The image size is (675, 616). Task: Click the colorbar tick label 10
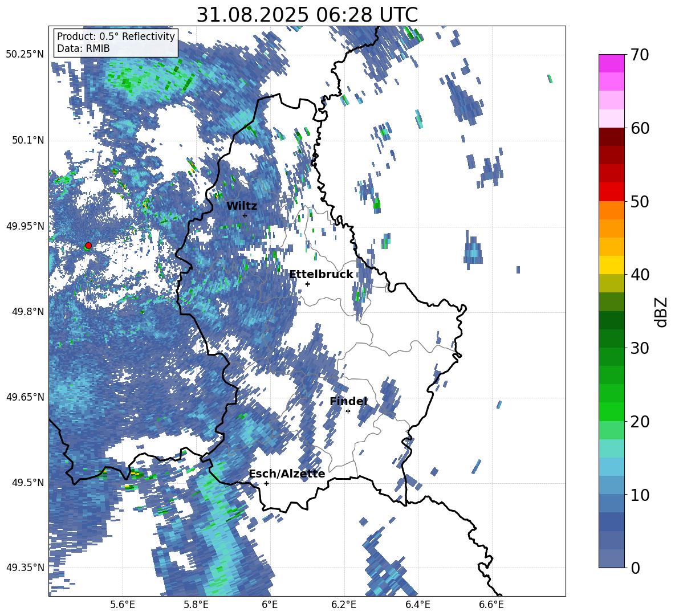tap(640, 495)
